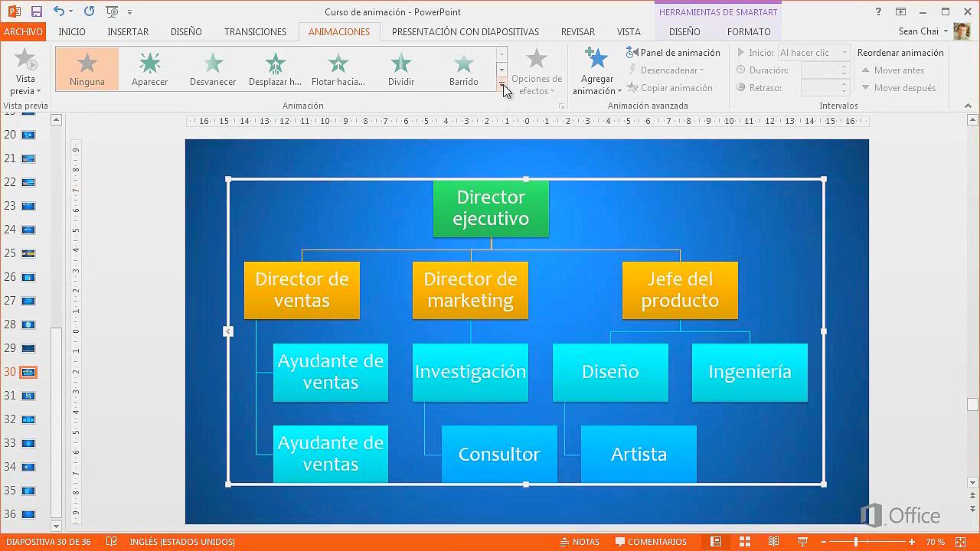Open the VISTA ribbon tab
The height and width of the screenshot is (551, 980).
(x=629, y=31)
